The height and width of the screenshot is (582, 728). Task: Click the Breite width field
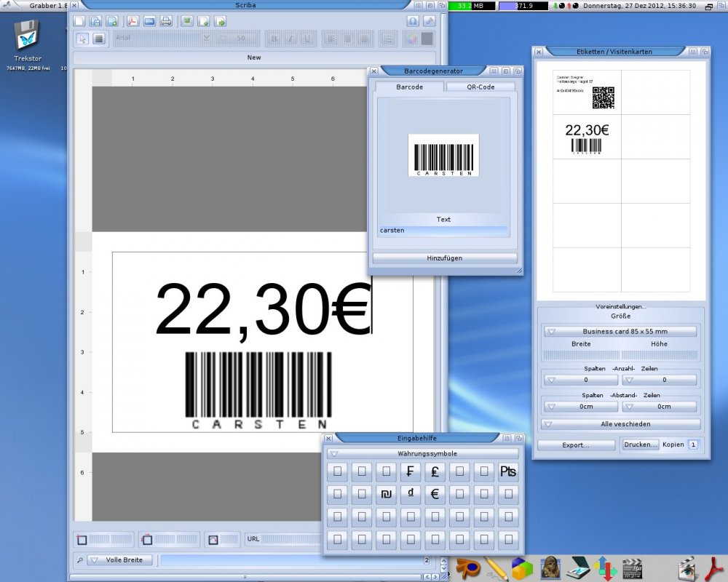click(x=581, y=355)
